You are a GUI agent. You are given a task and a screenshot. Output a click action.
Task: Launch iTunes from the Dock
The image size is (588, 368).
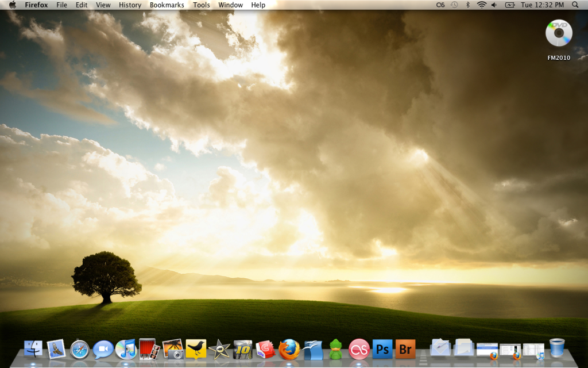tap(126, 349)
